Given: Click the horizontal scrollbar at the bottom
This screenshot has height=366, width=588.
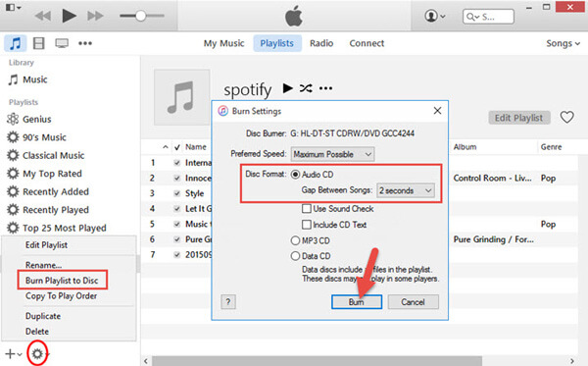Looking at the screenshot, I should [317, 361].
